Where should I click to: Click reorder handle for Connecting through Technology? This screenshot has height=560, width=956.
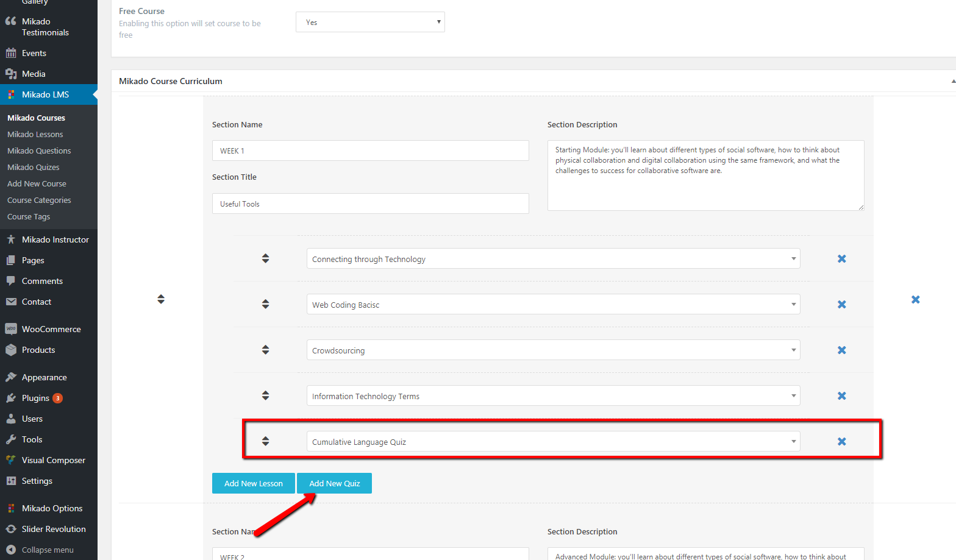(x=265, y=258)
